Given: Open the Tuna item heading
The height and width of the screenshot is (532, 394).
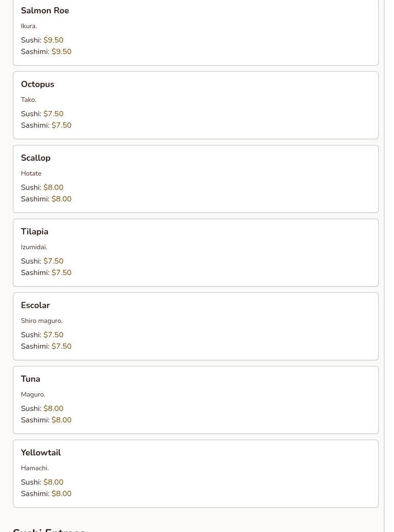Looking at the screenshot, I should pos(31,378).
